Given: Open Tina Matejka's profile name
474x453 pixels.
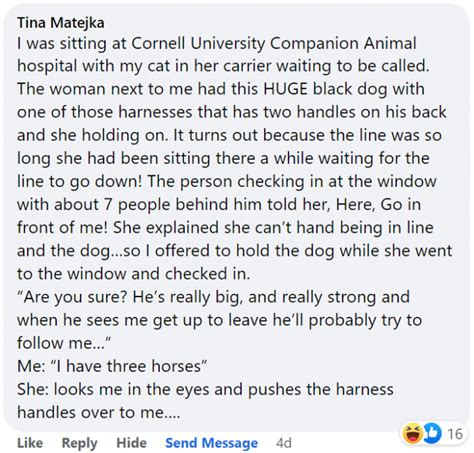Looking at the screenshot, I should [x=61, y=23].
